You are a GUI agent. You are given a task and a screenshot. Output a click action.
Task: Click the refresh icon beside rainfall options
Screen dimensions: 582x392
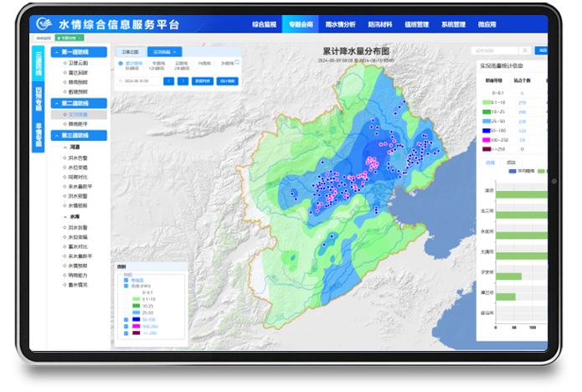(237, 62)
